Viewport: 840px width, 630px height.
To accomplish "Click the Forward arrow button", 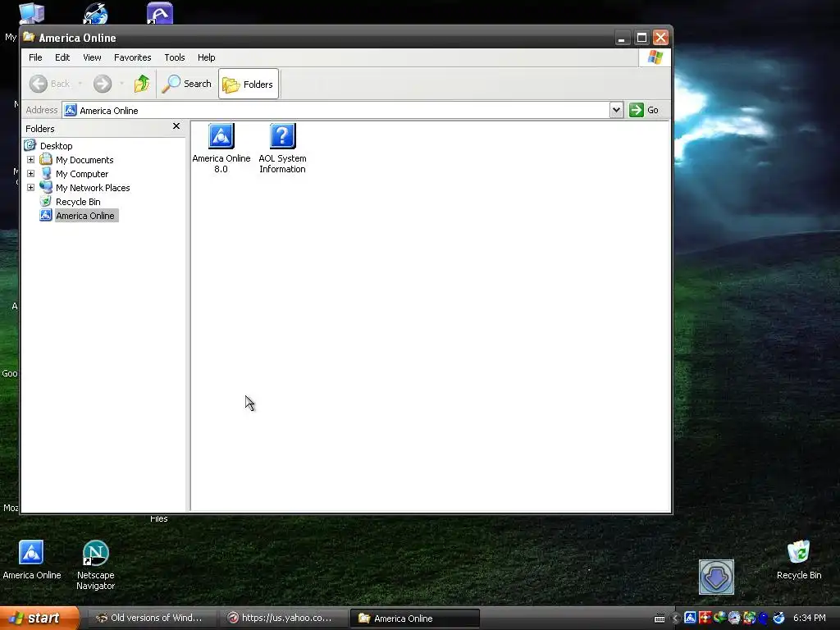I will tap(103, 84).
